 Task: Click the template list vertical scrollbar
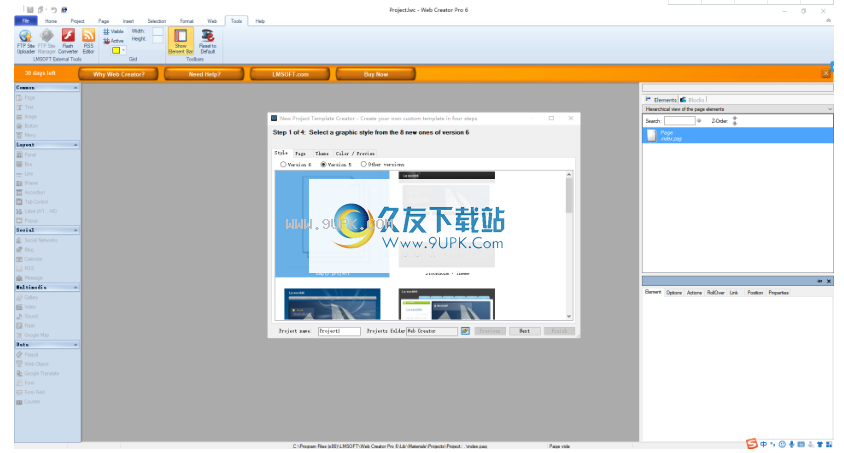point(569,245)
